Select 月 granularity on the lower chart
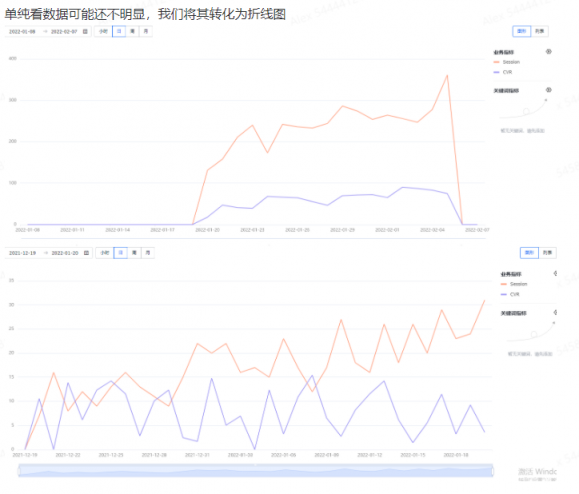Viewport: 579px width, 494px height. pyautogui.click(x=148, y=253)
